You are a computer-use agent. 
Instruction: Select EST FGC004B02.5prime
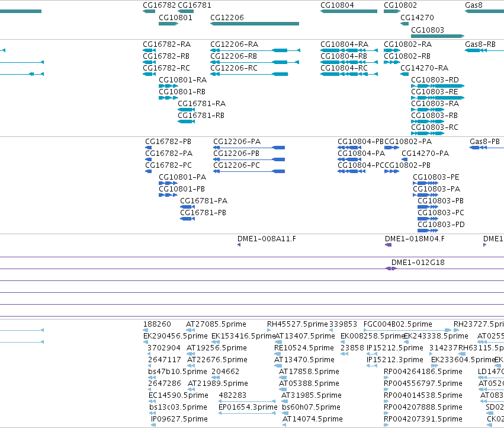click(398, 324)
